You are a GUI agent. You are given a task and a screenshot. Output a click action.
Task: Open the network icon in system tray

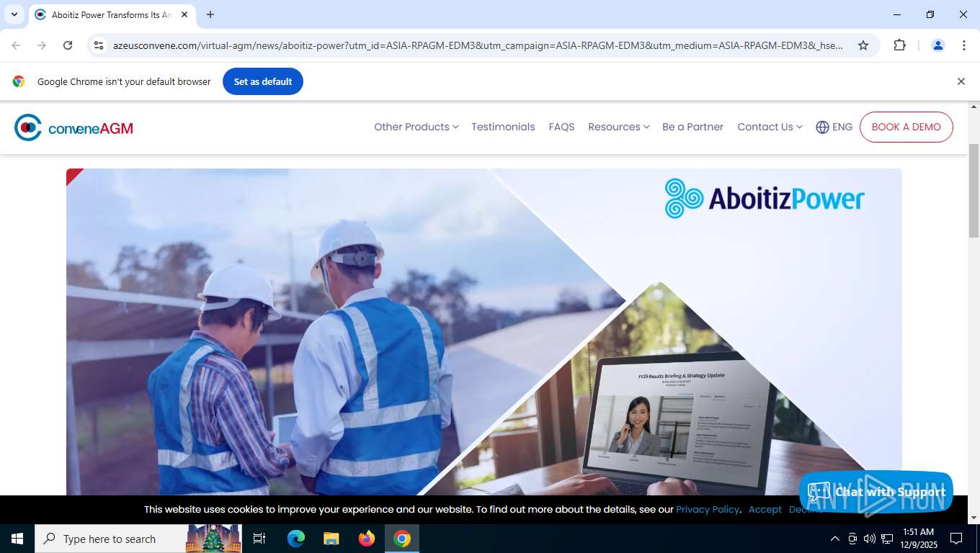pyautogui.click(x=887, y=539)
